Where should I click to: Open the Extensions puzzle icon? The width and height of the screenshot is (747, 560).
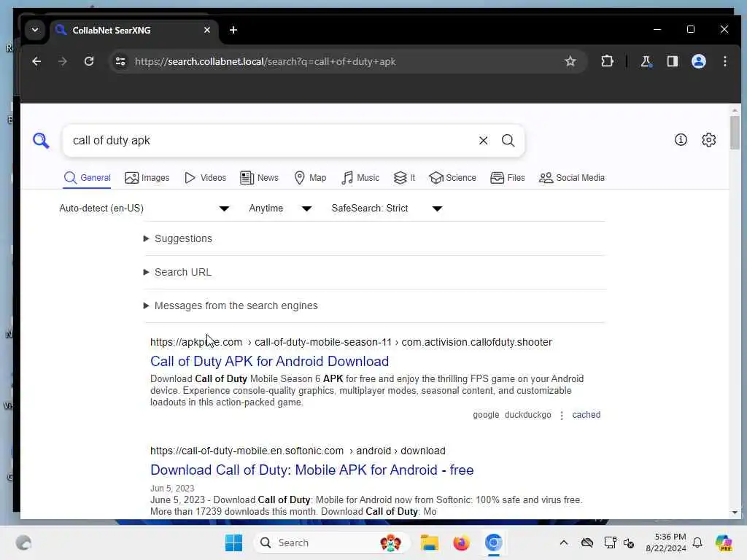tap(607, 61)
